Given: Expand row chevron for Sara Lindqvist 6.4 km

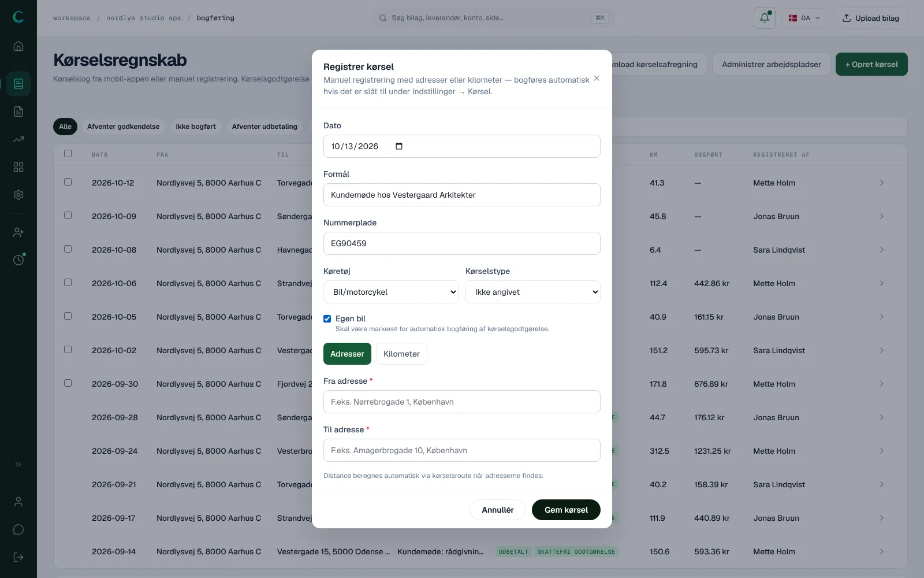Looking at the screenshot, I should (x=882, y=250).
